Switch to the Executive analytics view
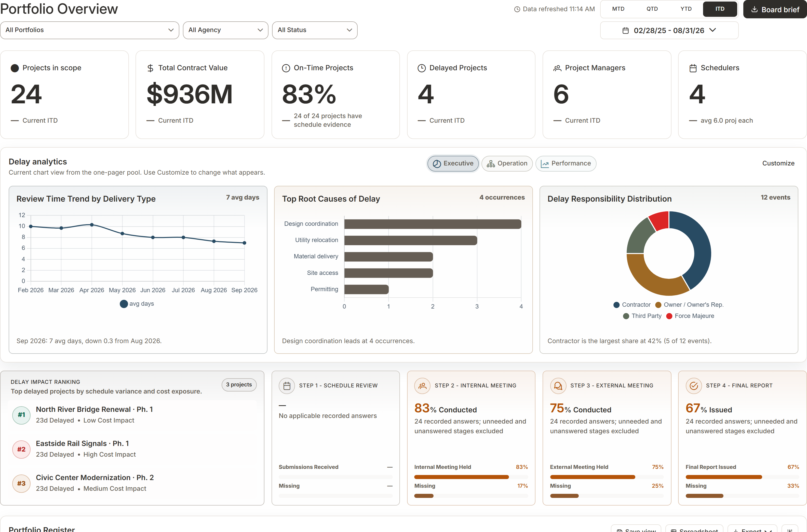This screenshot has height=532, width=807. pyautogui.click(x=453, y=163)
